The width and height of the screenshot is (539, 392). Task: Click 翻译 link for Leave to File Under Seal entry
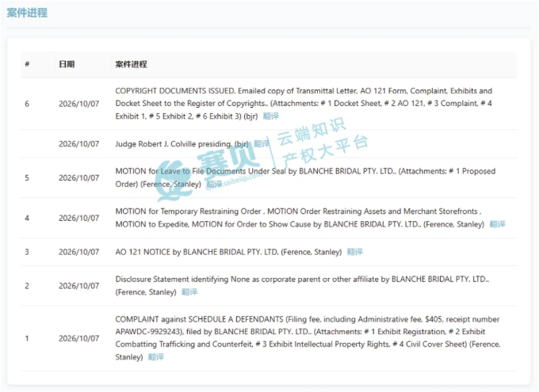pos(214,185)
